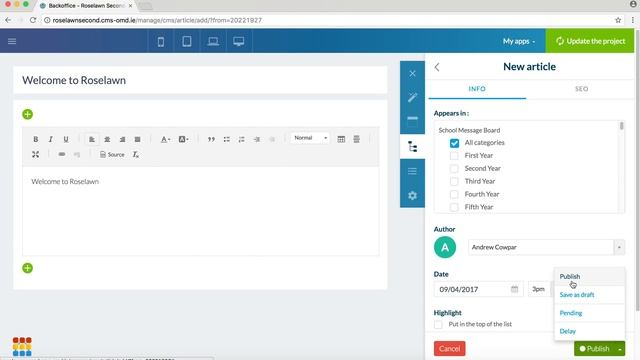
Task: Check the Fifth Year category
Action: pos(454,207)
